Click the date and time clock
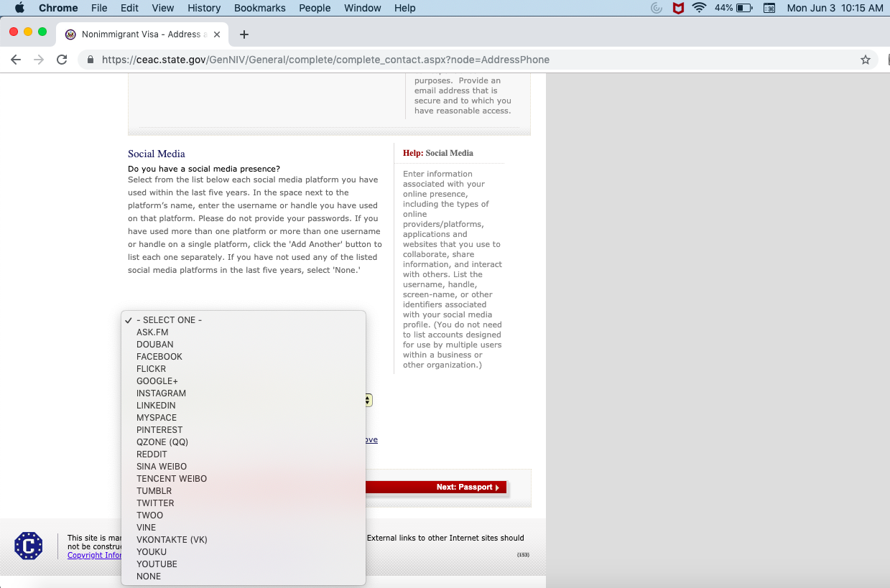The image size is (890, 588). tap(835, 8)
